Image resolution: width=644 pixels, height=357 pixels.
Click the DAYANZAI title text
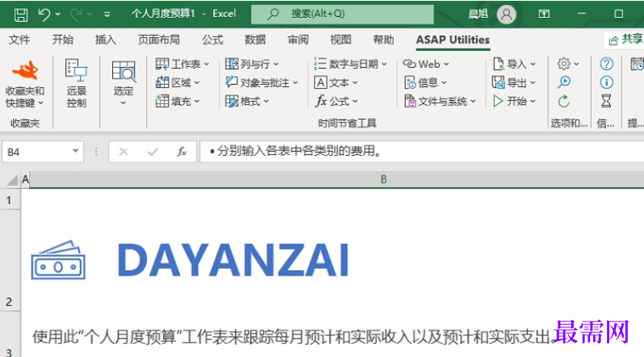[x=233, y=260]
